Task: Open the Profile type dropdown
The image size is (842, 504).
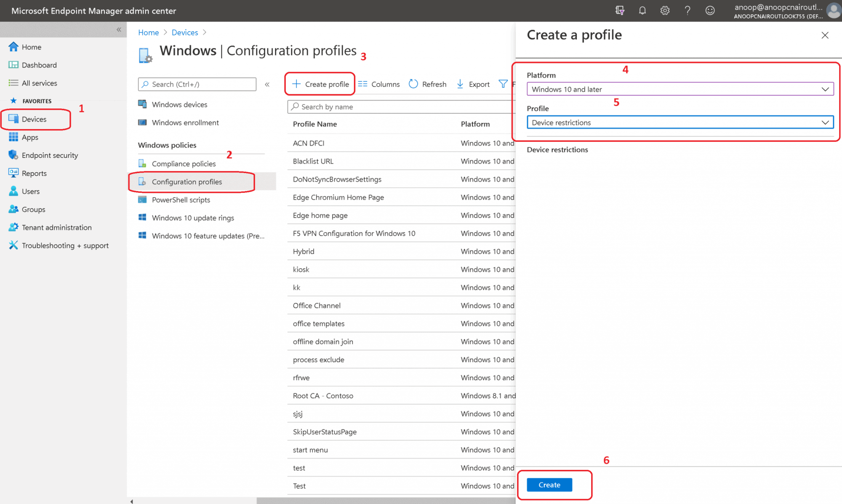Action: [x=679, y=122]
